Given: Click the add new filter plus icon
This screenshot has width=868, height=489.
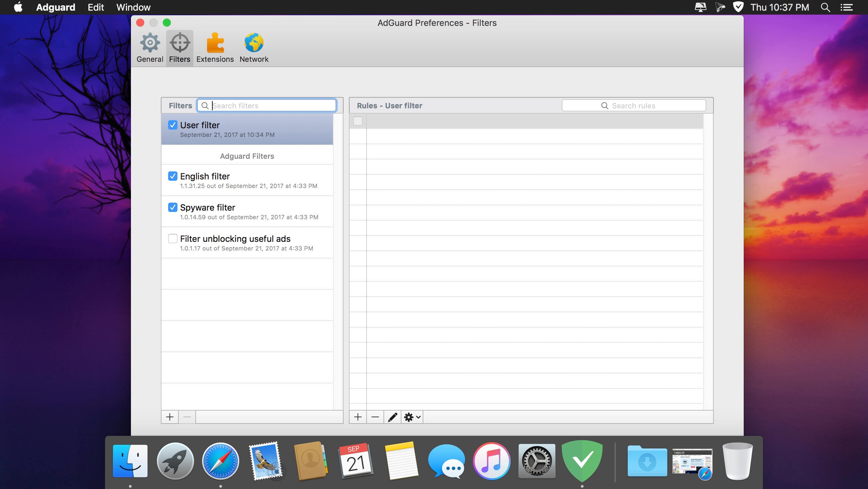Looking at the screenshot, I should pos(169,417).
